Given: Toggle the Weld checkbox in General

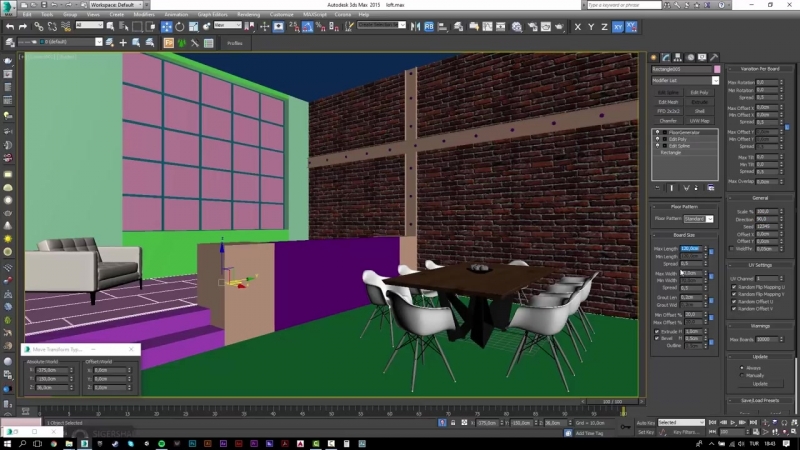Looking at the screenshot, I should (731, 249).
